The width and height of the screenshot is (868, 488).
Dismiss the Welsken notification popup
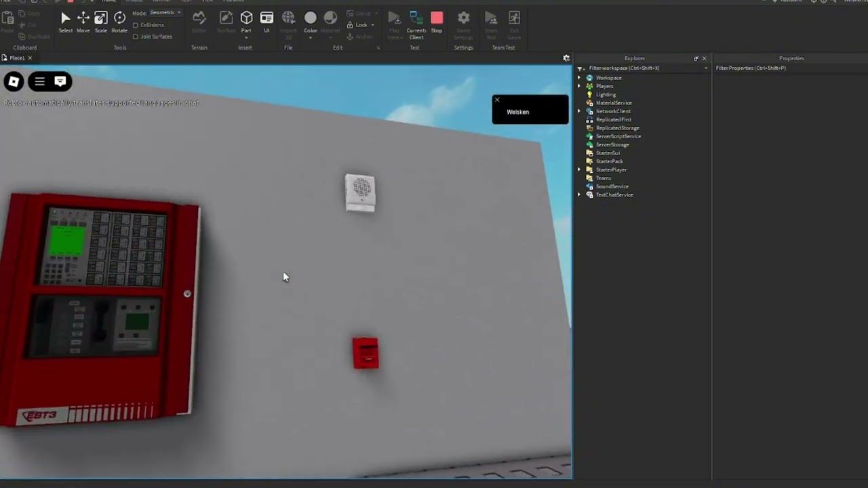pyautogui.click(x=497, y=100)
